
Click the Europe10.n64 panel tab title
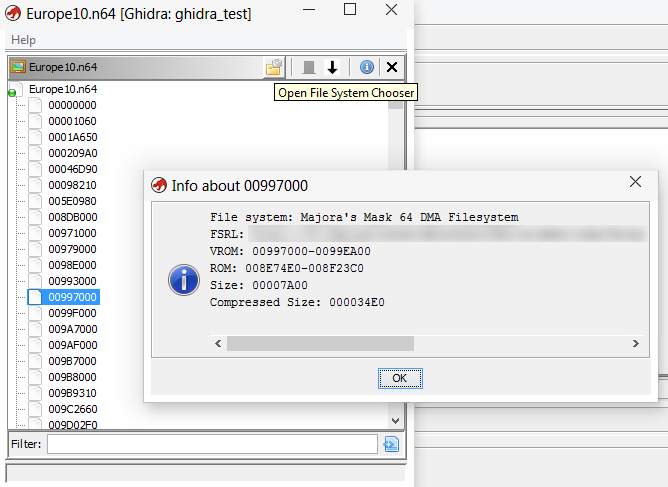63,67
